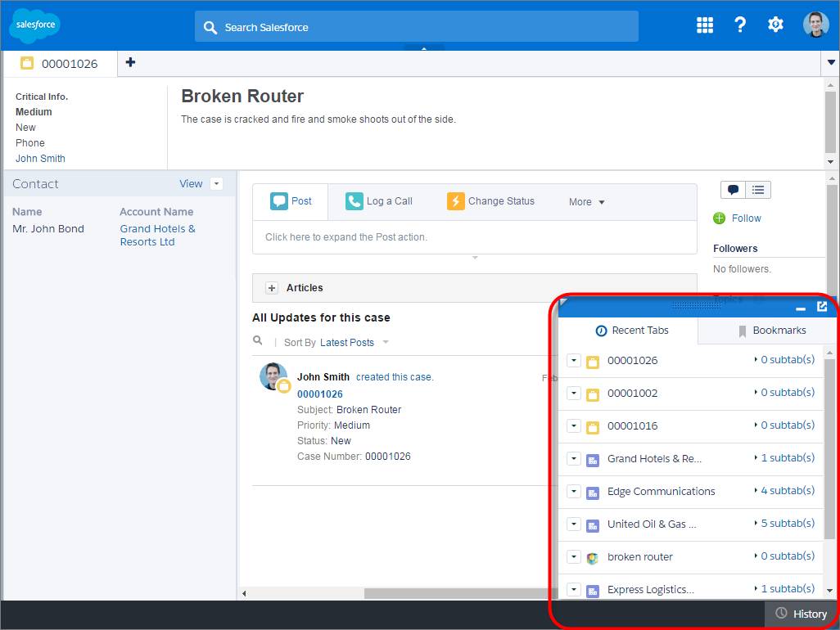Open the More actions dropdown
Screen dimensions: 840x630
pyautogui.click(x=586, y=202)
